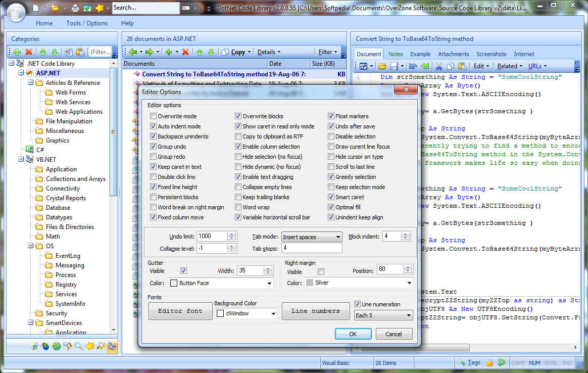Click the printer icon in the title bar
This screenshot has width=588, height=373.
75,8
